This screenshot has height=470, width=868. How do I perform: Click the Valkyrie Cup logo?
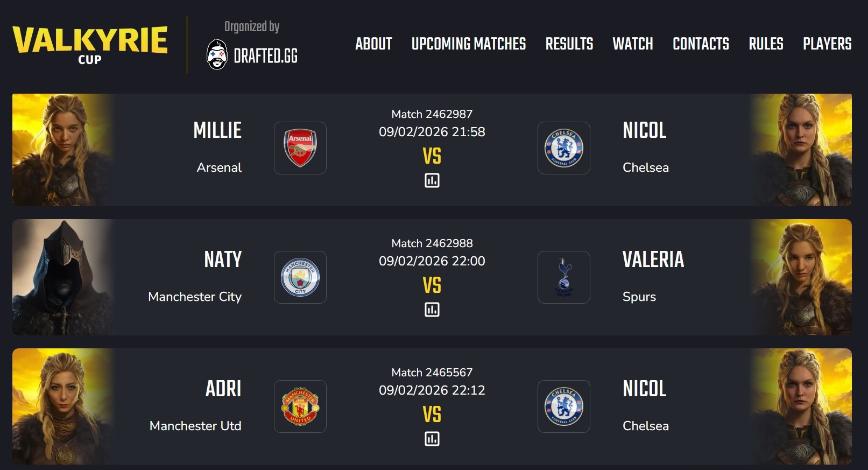tap(90, 45)
